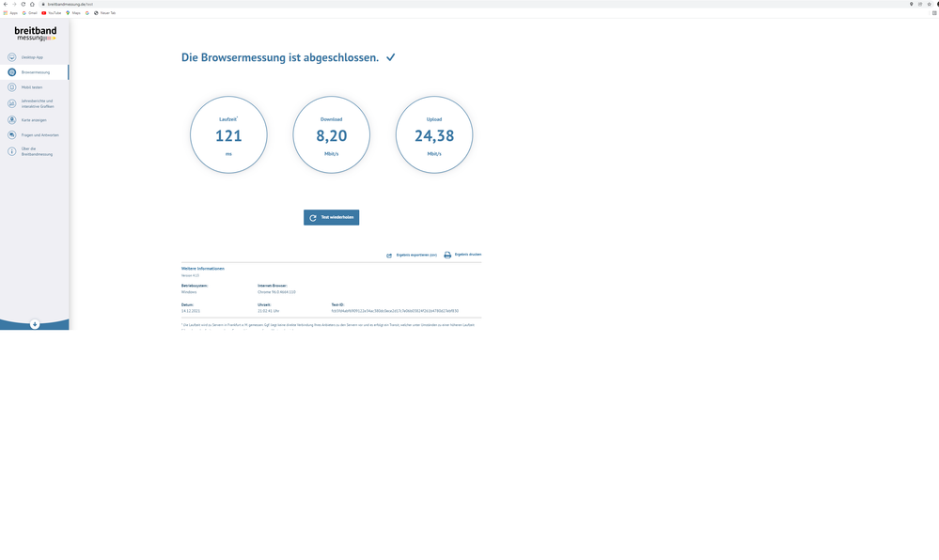Image resolution: width=939 pixels, height=560 pixels.
Task: Open the browser home page icon
Action: (32, 4)
